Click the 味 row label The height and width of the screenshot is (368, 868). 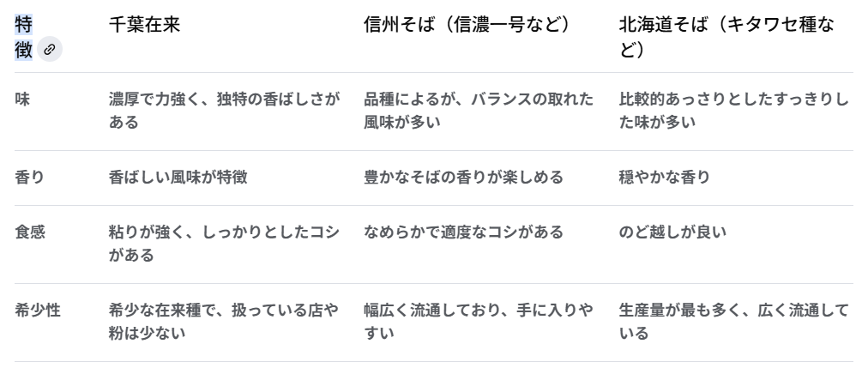(x=22, y=100)
